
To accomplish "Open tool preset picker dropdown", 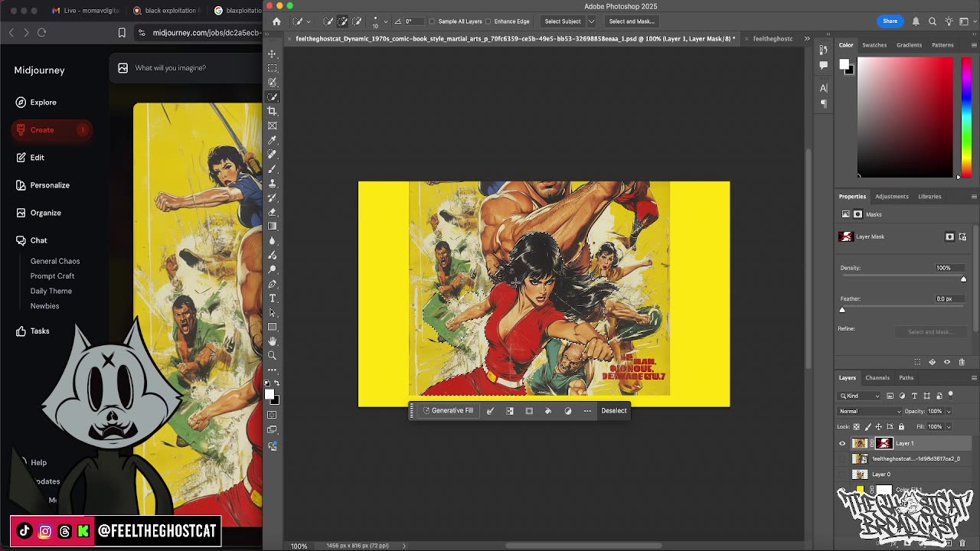I will pyautogui.click(x=309, y=21).
